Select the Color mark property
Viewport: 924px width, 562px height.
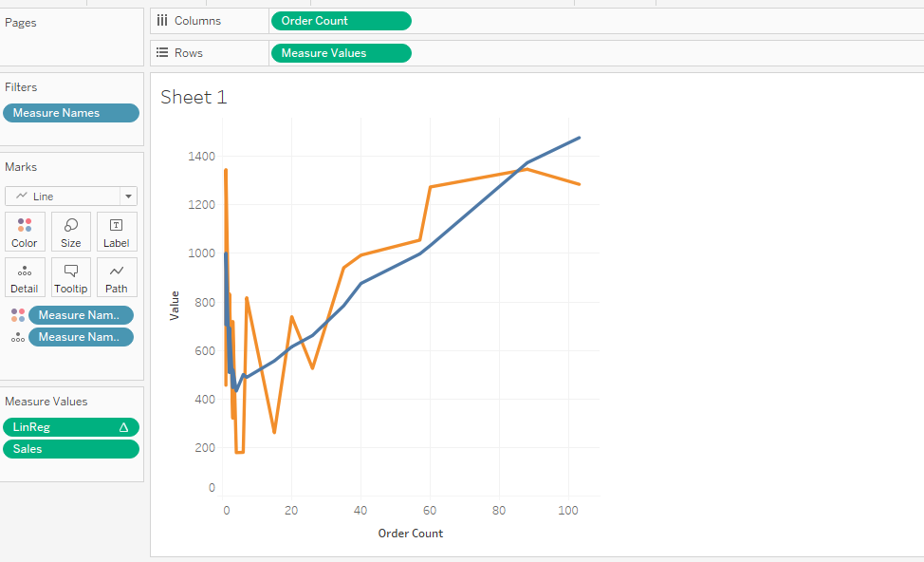(24, 231)
